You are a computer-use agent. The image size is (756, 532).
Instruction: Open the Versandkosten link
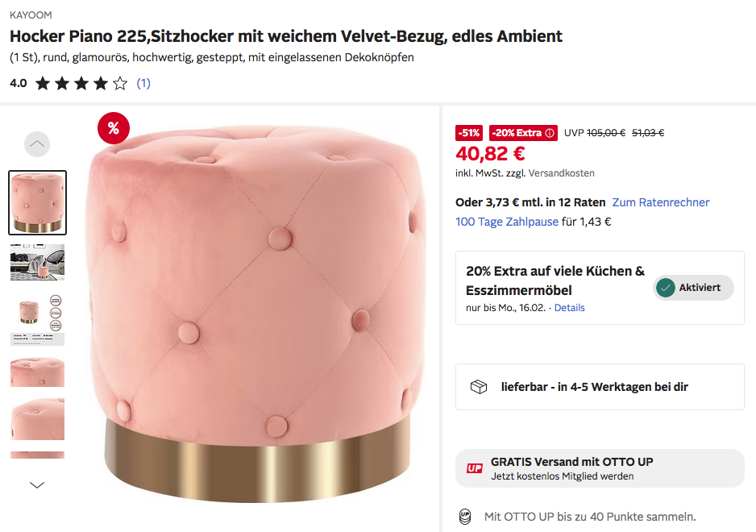point(561,173)
